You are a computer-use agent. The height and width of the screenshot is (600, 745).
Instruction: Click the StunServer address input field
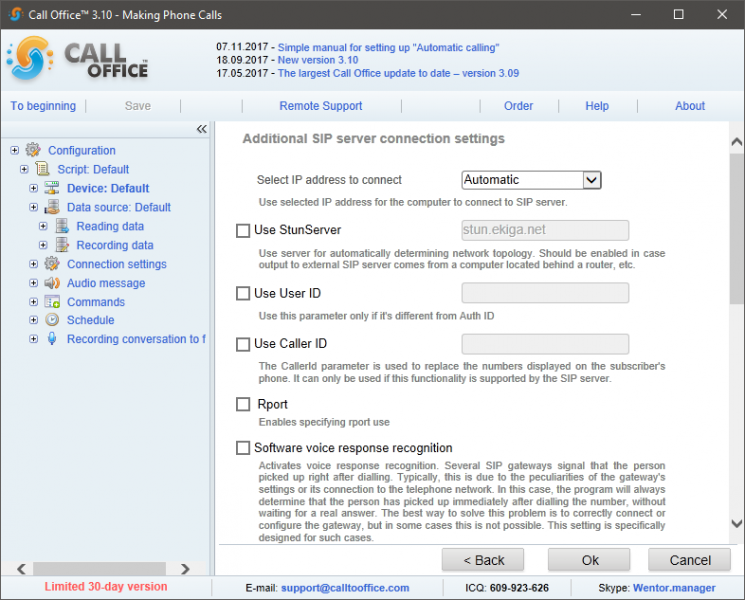(x=545, y=230)
